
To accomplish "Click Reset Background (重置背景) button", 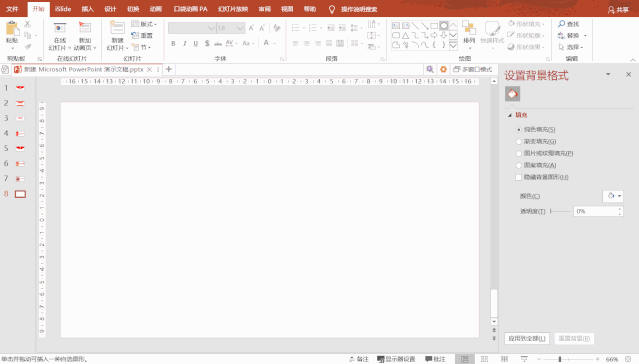I will (x=574, y=338).
